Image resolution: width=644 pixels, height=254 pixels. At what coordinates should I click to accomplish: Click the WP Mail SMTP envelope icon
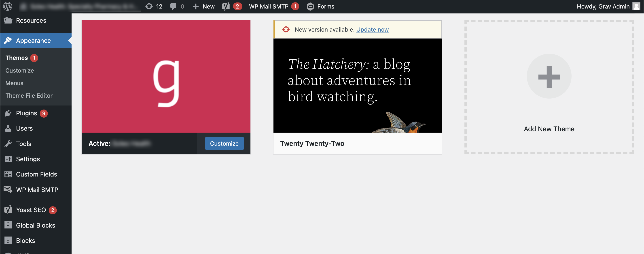click(x=8, y=190)
